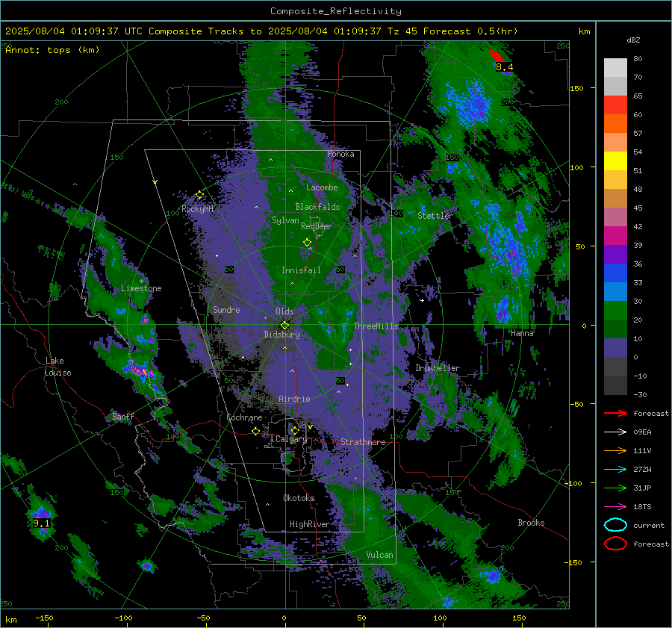Click the Lacombe town label
This screenshot has height=628, width=672.
(x=322, y=187)
